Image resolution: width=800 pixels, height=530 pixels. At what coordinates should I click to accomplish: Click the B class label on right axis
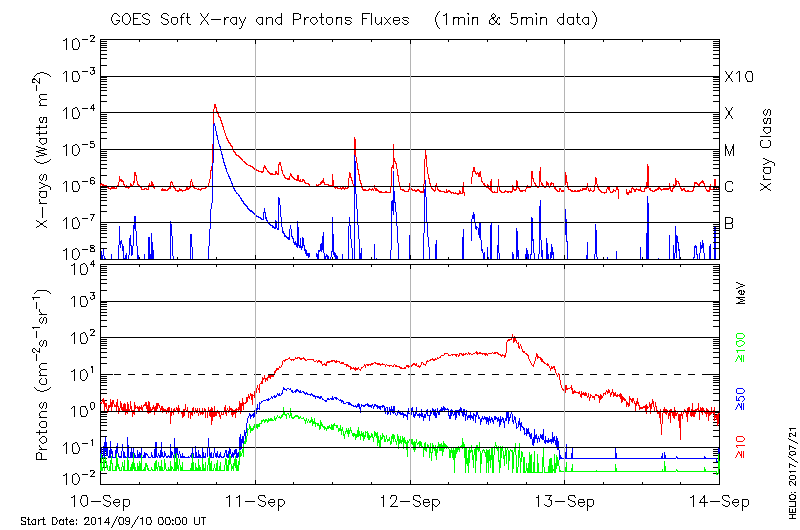pyautogui.click(x=729, y=223)
